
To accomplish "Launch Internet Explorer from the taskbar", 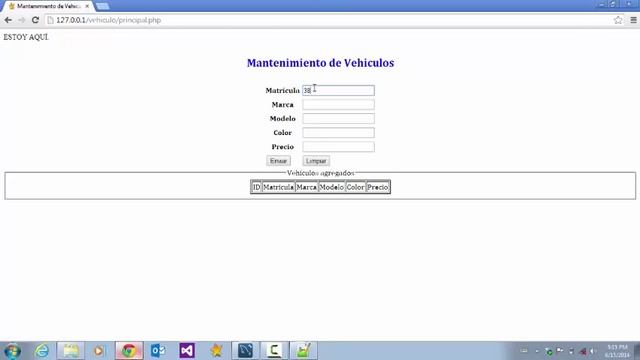I will pos(42,351).
